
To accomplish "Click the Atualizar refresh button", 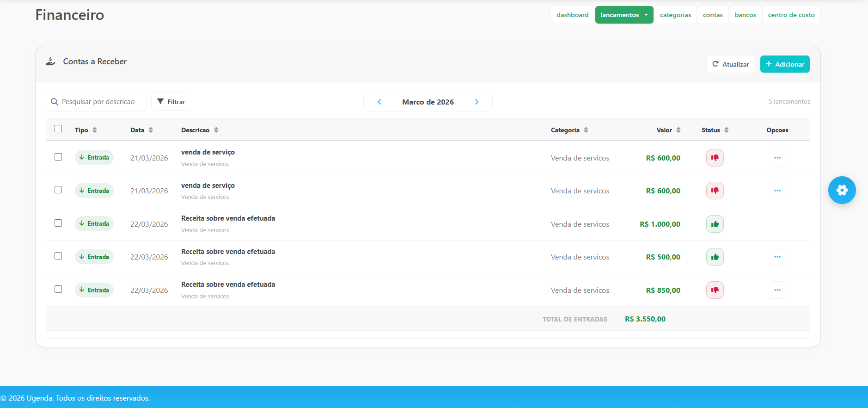I will [x=730, y=64].
